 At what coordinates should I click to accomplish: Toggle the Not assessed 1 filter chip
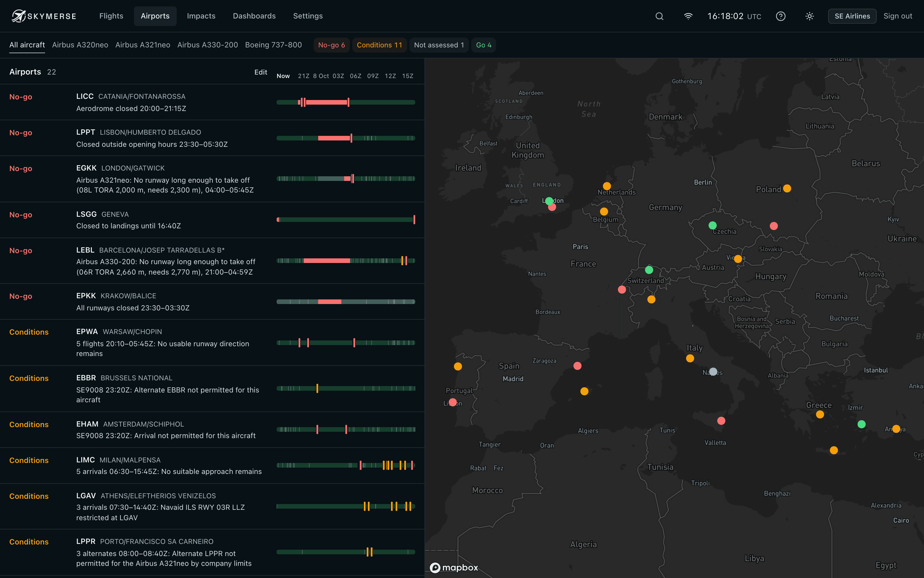coord(439,45)
